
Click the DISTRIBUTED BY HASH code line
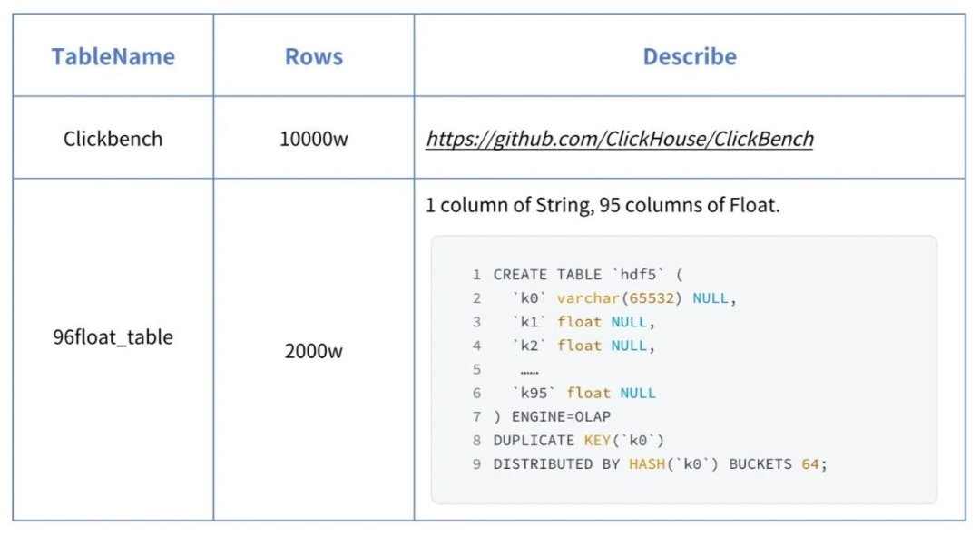(660, 463)
